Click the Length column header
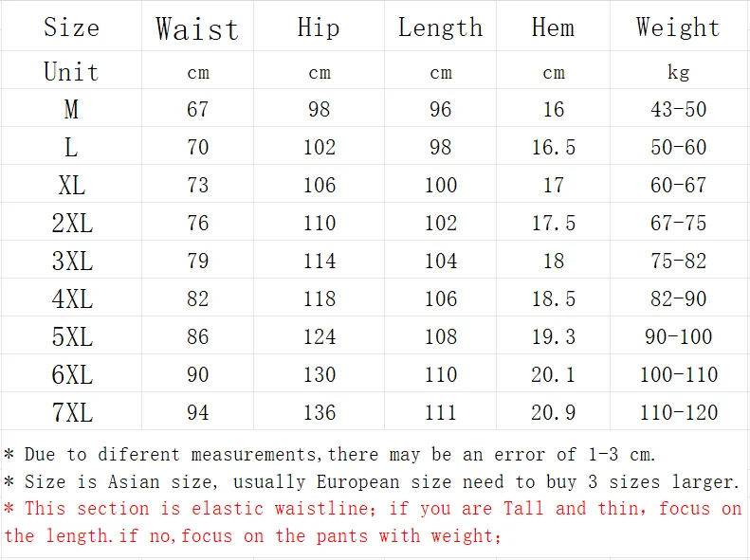Image resolution: width=750 pixels, height=560 pixels. 440,28
